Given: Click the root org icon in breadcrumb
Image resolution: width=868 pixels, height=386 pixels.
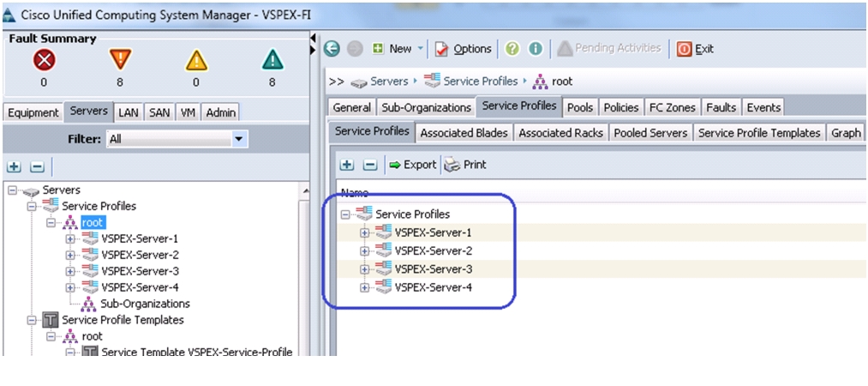Looking at the screenshot, I should pos(540,82).
